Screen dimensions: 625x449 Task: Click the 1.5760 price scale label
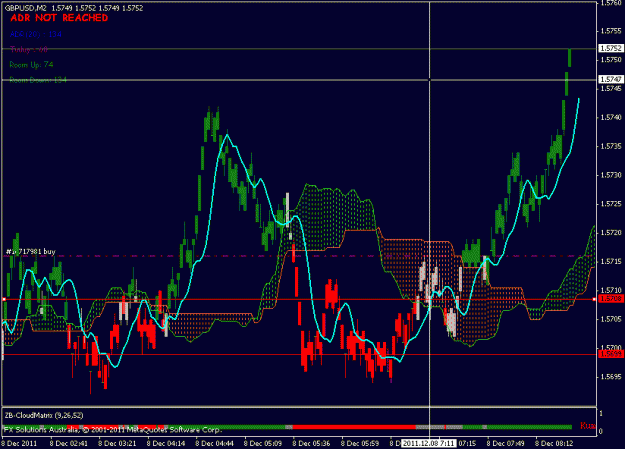(611, 3)
